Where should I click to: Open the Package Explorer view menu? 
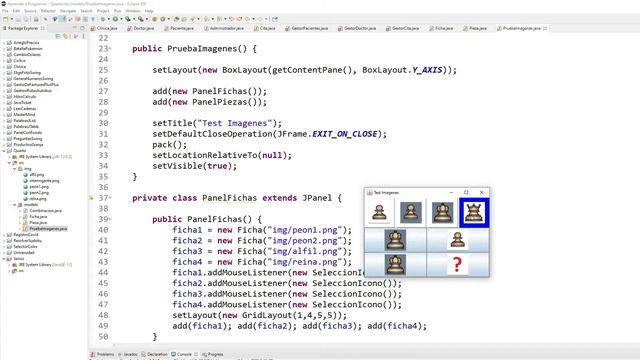tap(83, 36)
